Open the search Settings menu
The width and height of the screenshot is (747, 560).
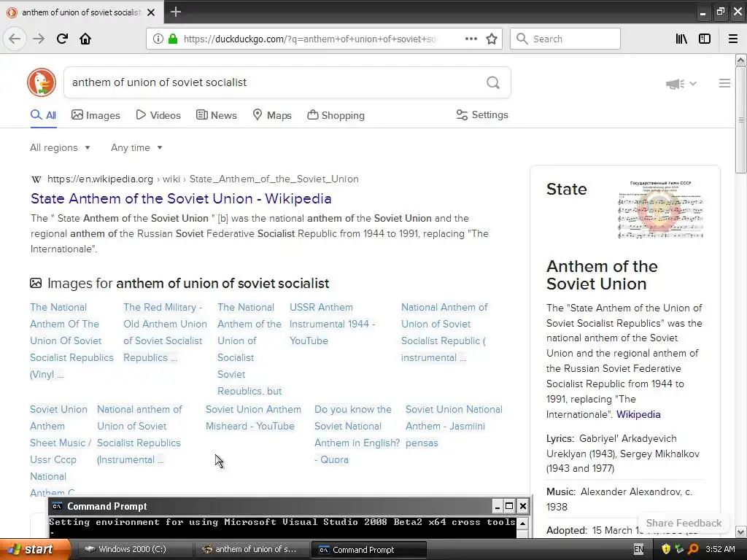coord(482,114)
